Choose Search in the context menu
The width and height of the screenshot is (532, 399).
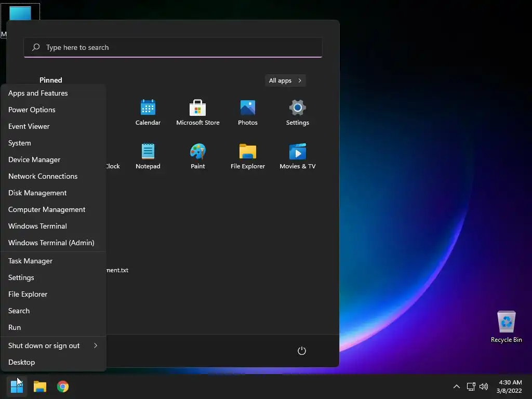coord(54,311)
